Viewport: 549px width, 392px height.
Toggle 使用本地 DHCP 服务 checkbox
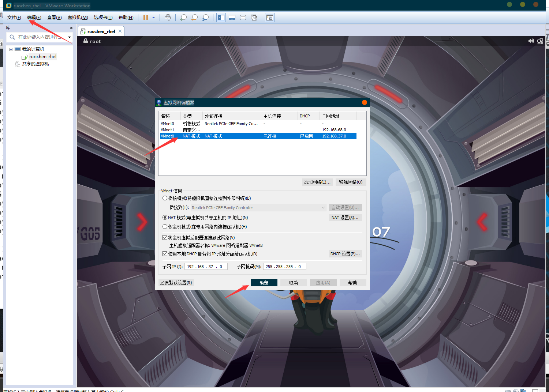165,254
